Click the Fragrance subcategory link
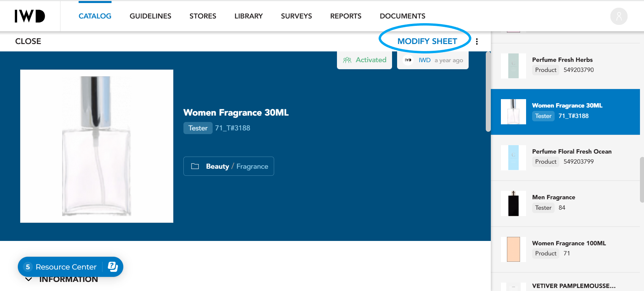This screenshot has width=644, height=291. pos(252,166)
